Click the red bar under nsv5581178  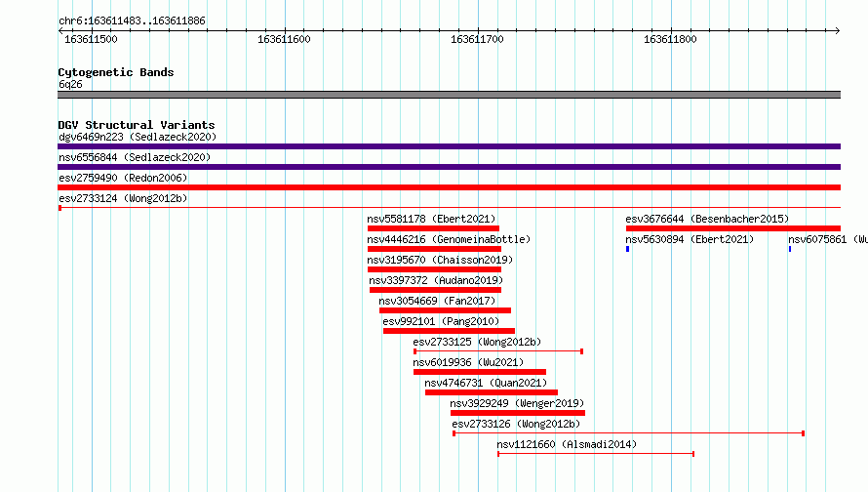433,228
